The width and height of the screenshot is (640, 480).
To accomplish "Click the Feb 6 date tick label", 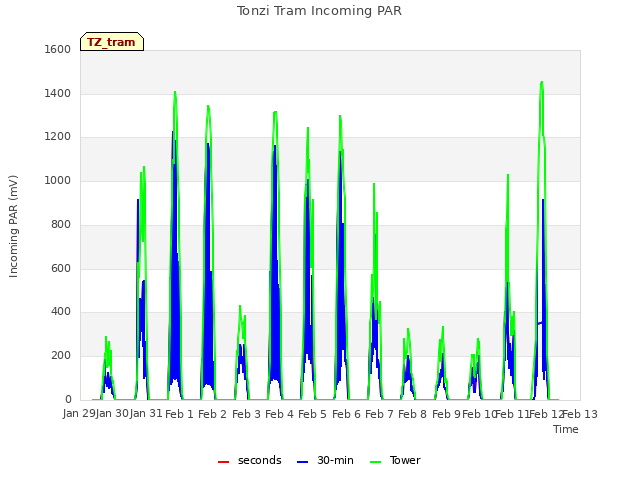I will (x=346, y=414).
